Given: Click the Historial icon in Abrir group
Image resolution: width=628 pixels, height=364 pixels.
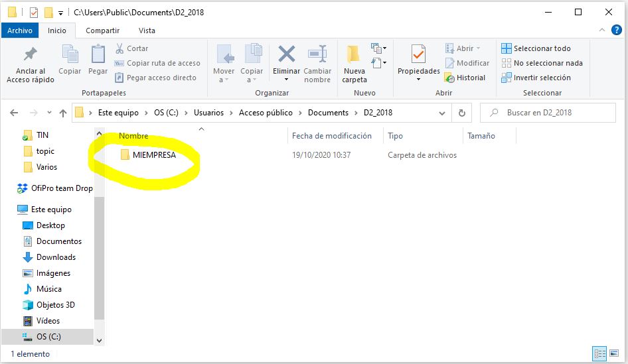Looking at the screenshot, I should point(450,78).
